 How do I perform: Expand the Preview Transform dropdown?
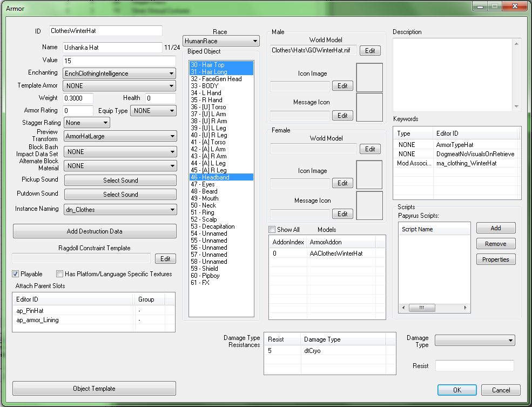tap(120, 136)
